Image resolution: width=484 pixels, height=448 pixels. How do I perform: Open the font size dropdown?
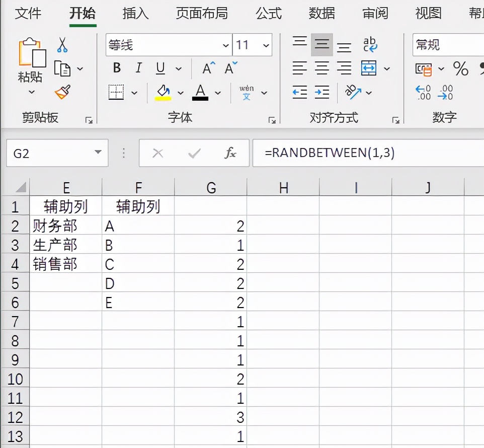coord(266,45)
